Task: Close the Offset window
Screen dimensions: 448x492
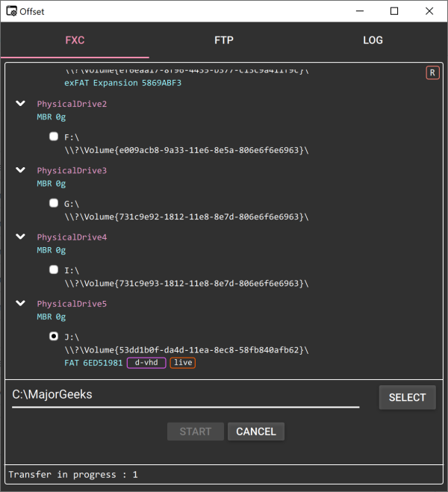Action: point(429,11)
